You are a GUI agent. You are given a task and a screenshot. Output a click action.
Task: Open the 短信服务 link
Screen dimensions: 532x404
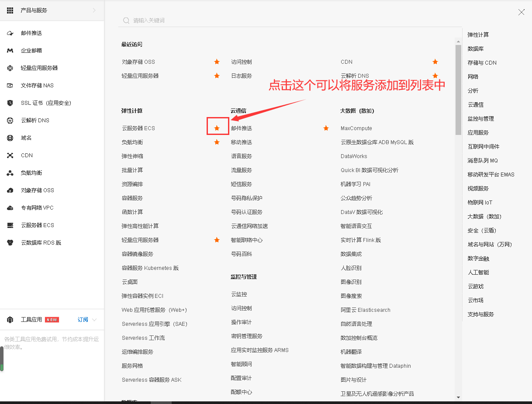[x=242, y=184]
